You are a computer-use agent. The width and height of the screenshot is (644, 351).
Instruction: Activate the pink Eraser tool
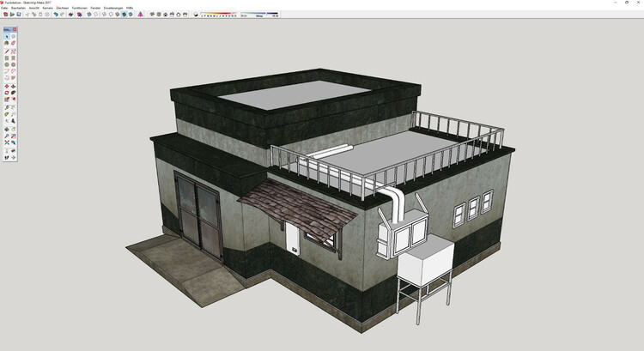[14, 43]
